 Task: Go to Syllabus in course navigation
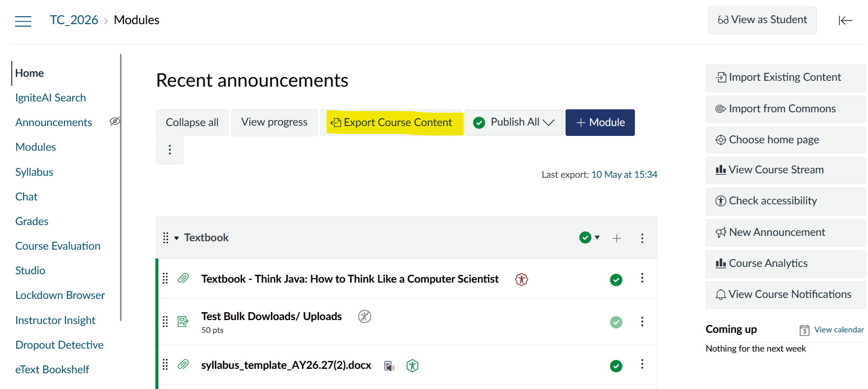(34, 172)
